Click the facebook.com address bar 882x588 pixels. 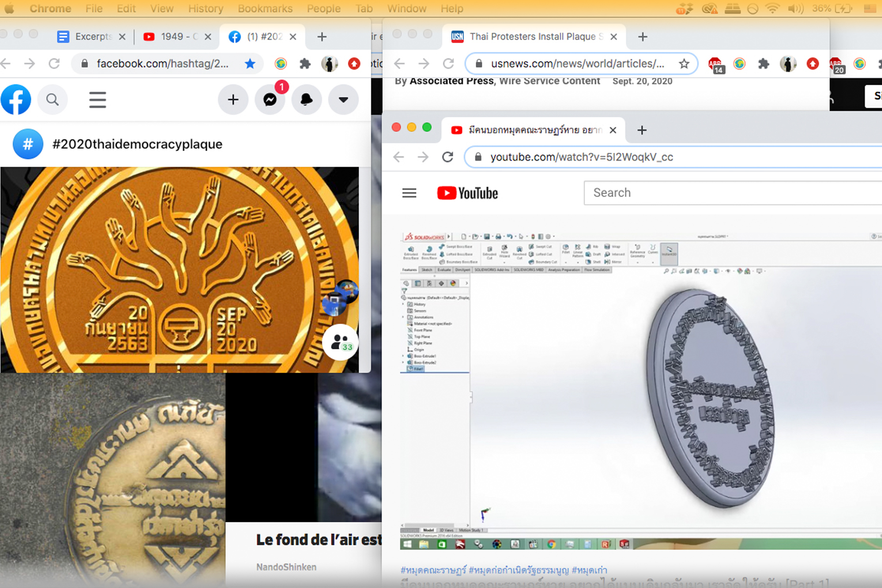click(162, 64)
